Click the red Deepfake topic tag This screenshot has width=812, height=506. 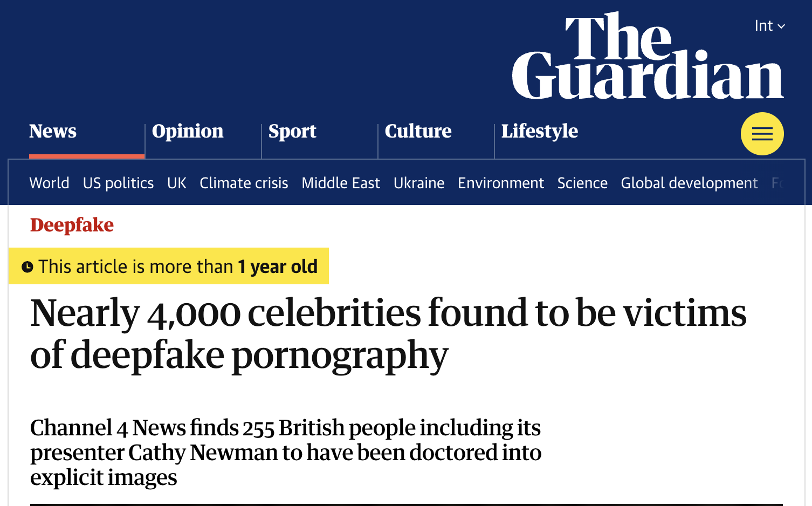tap(72, 225)
